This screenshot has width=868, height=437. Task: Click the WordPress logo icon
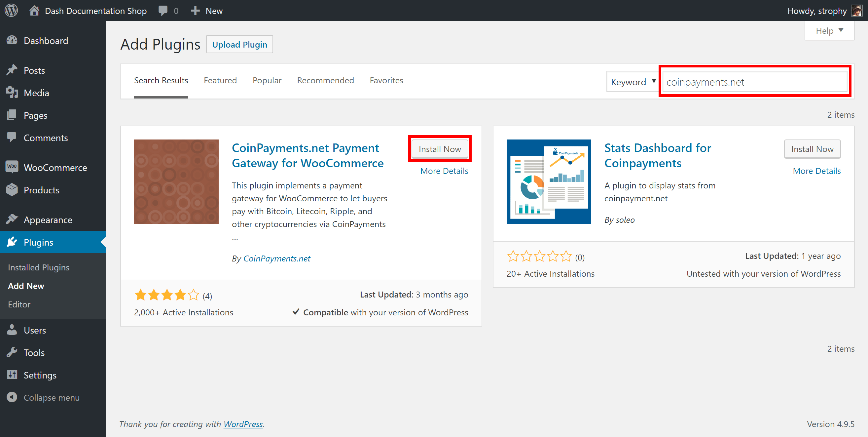11,11
